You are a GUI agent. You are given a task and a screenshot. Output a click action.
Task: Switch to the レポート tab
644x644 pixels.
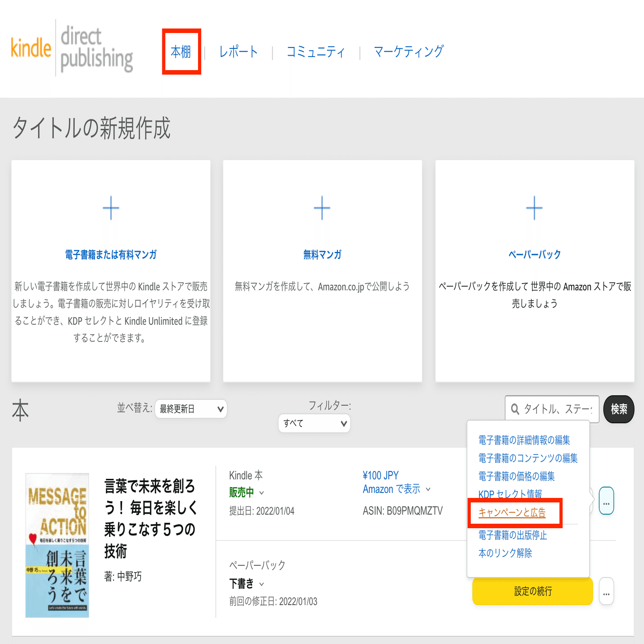point(238,52)
